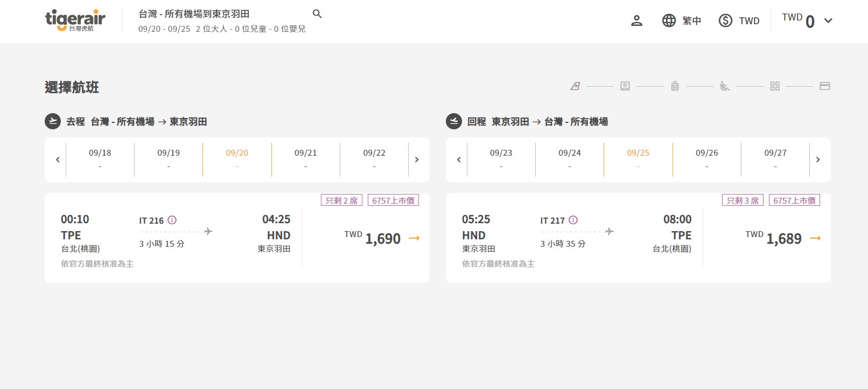The width and height of the screenshot is (868, 389).
Task: Click the 6757上市價 tag on outbound flight
Action: [x=393, y=200]
